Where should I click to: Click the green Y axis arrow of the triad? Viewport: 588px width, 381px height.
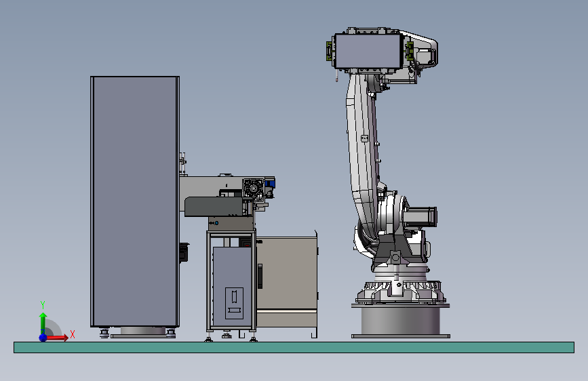(x=43, y=323)
